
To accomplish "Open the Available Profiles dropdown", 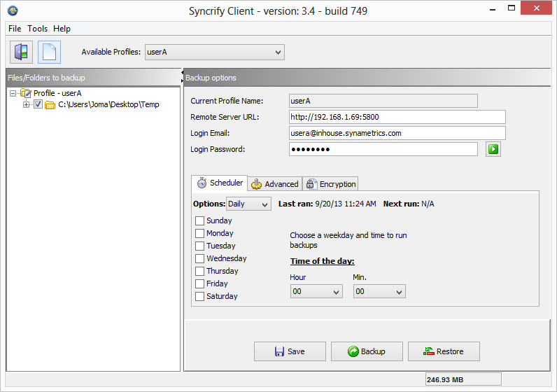I will pyautogui.click(x=215, y=52).
